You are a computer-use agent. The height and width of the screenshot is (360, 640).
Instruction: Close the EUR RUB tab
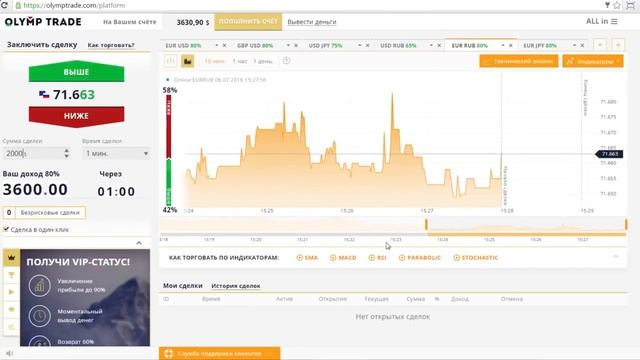click(510, 45)
